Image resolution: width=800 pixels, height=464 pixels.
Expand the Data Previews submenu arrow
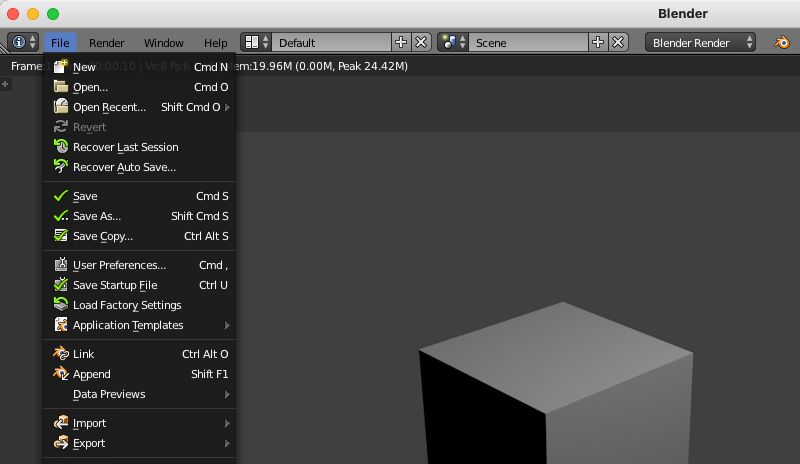tap(227, 394)
